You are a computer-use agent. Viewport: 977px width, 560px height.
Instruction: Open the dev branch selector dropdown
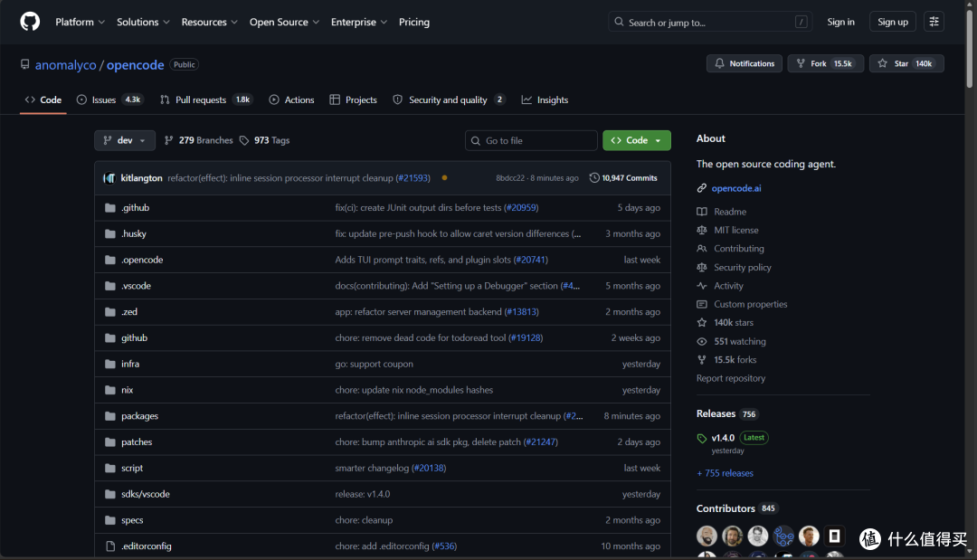tap(125, 141)
